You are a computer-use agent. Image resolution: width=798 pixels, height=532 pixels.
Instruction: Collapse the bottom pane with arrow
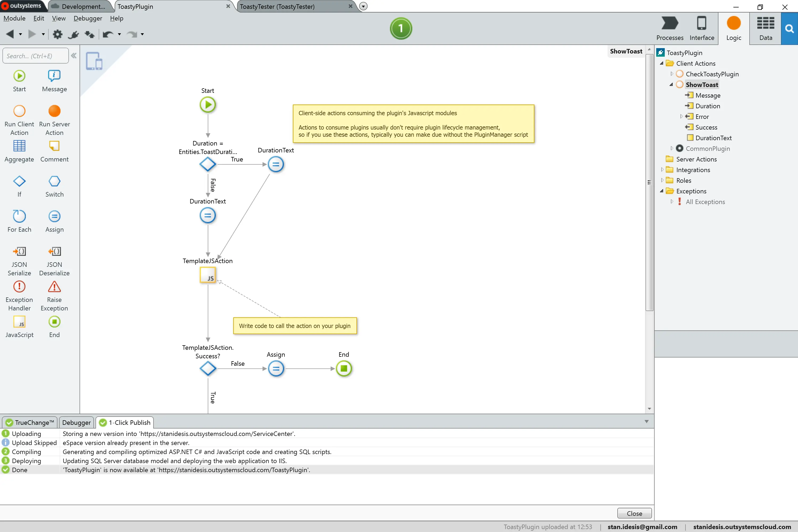tap(647, 422)
